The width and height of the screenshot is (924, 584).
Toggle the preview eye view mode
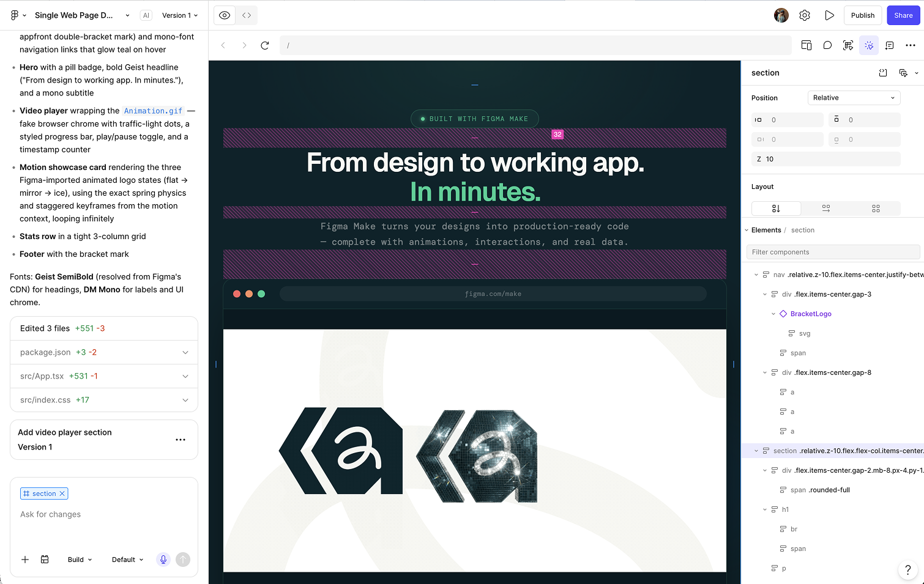pyautogui.click(x=225, y=15)
